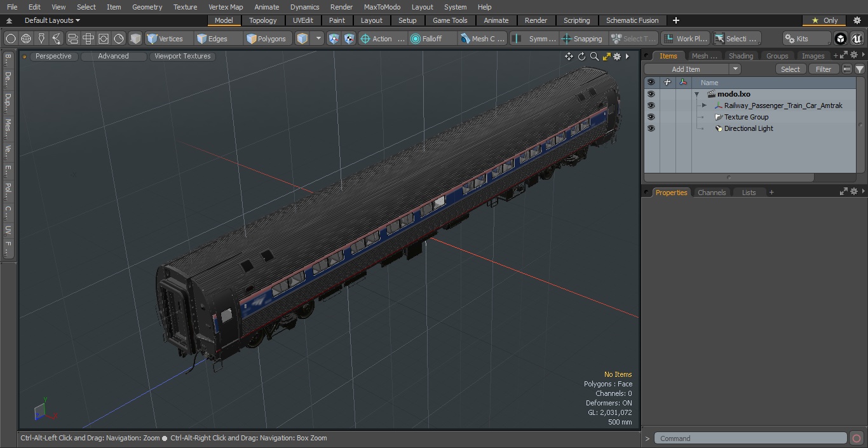The image size is (868, 448).
Task: Click viewport zoom magnifier icon
Action: click(x=594, y=57)
